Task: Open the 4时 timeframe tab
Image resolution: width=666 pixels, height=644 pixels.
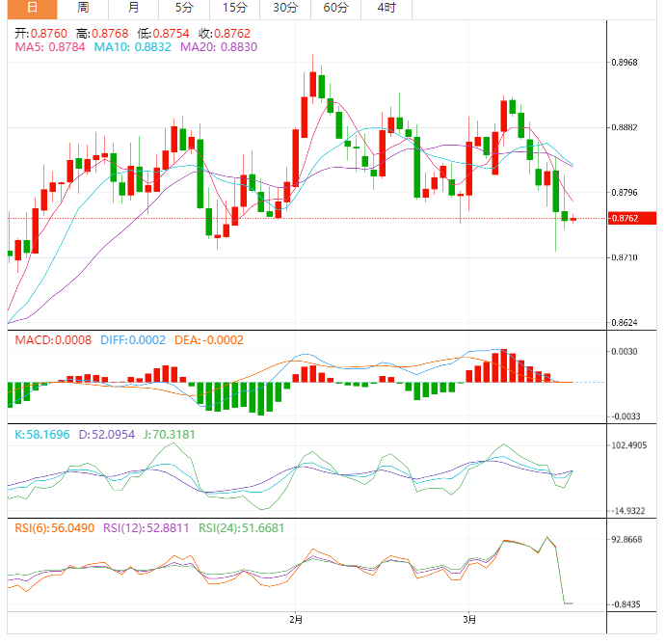Action: 386,9
